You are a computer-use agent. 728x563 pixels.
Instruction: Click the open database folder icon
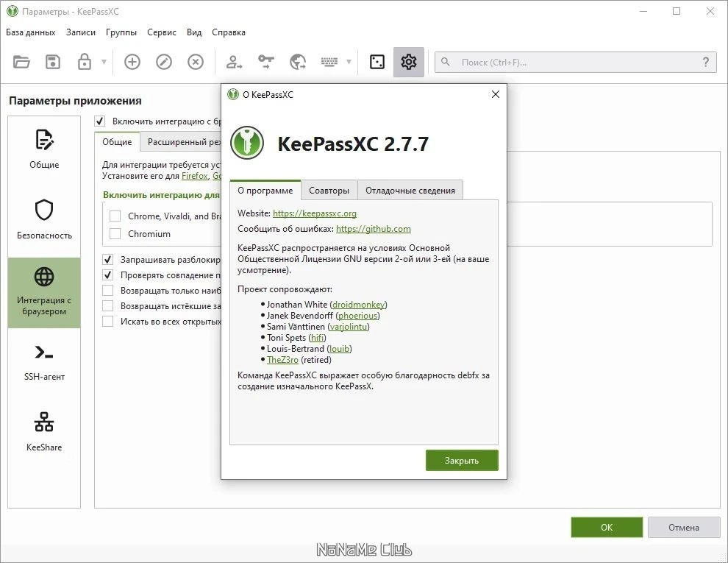tap(21, 62)
